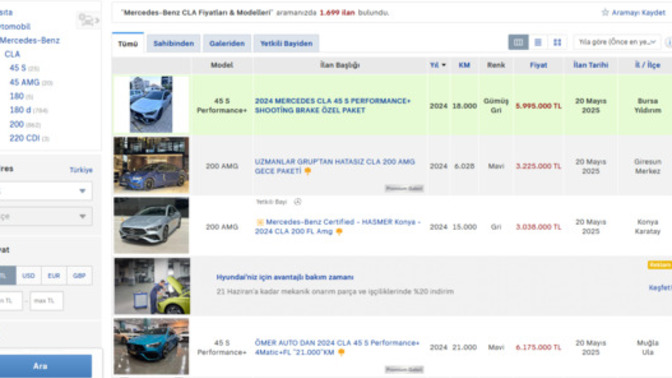Open the UZMANLAR GRUP'TAN HATASIZ CLA 200 listing
Viewport: 672px width, 378px height.
pos(335,166)
